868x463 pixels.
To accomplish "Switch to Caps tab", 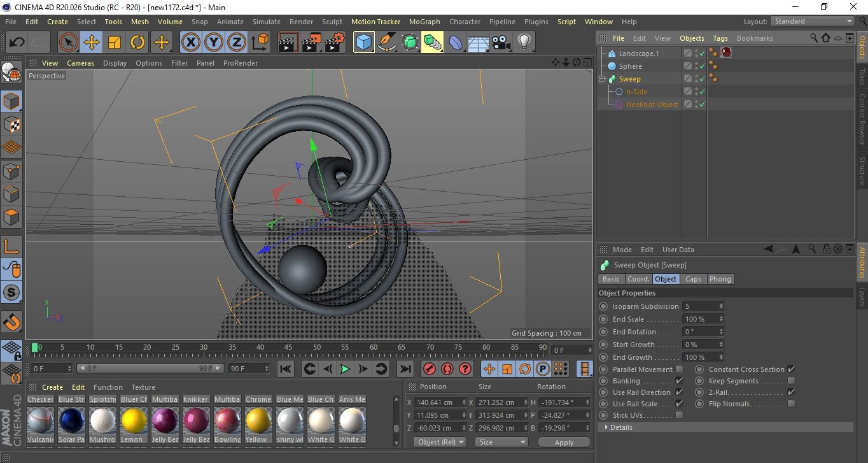I will [x=693, y=279].
